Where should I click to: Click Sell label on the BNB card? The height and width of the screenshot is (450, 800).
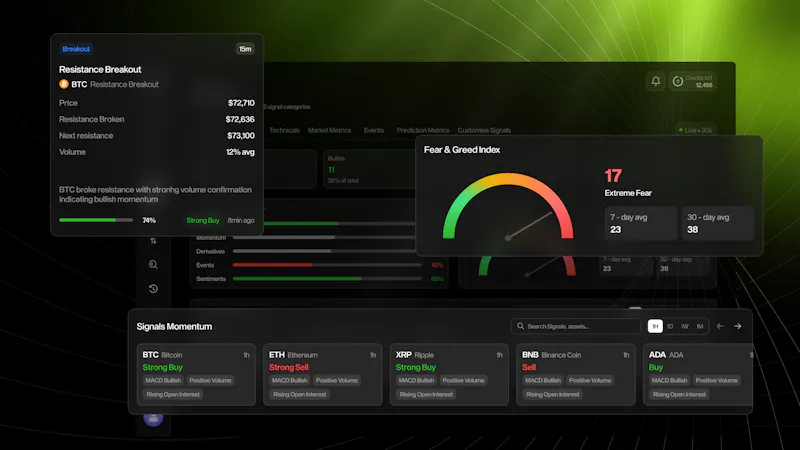point(529,367)
